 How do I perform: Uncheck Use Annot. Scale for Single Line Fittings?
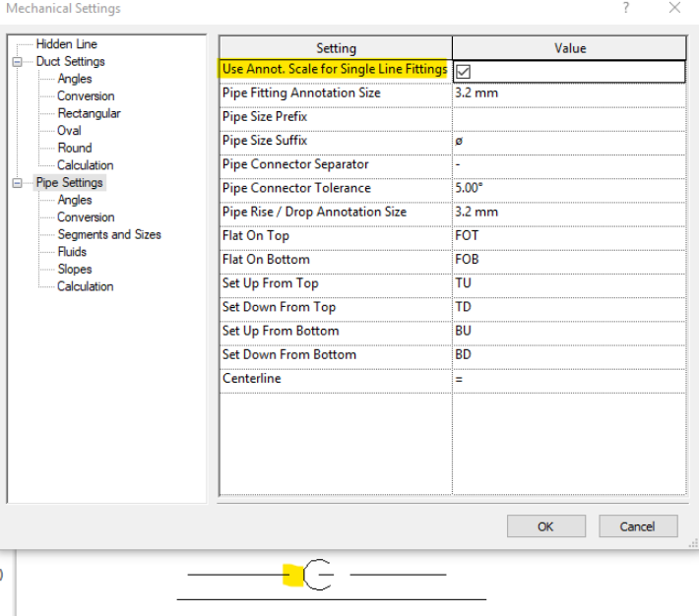463,72
